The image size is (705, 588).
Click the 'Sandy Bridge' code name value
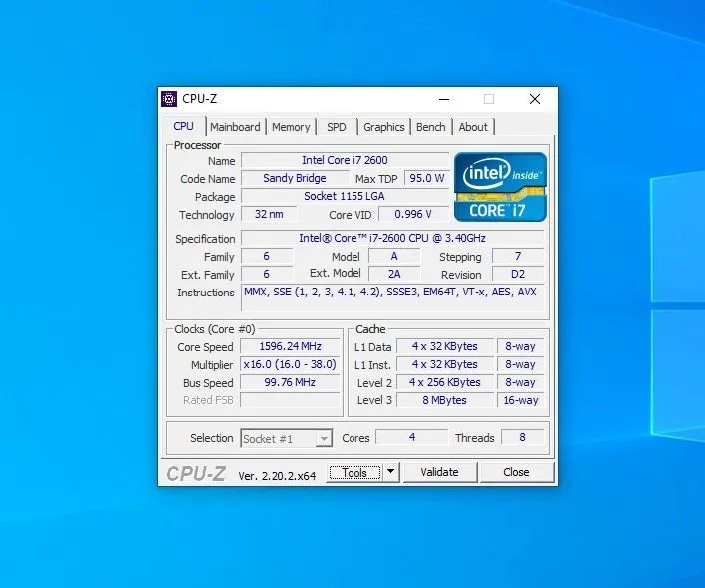pyautogui.click(x=295, y=178)
